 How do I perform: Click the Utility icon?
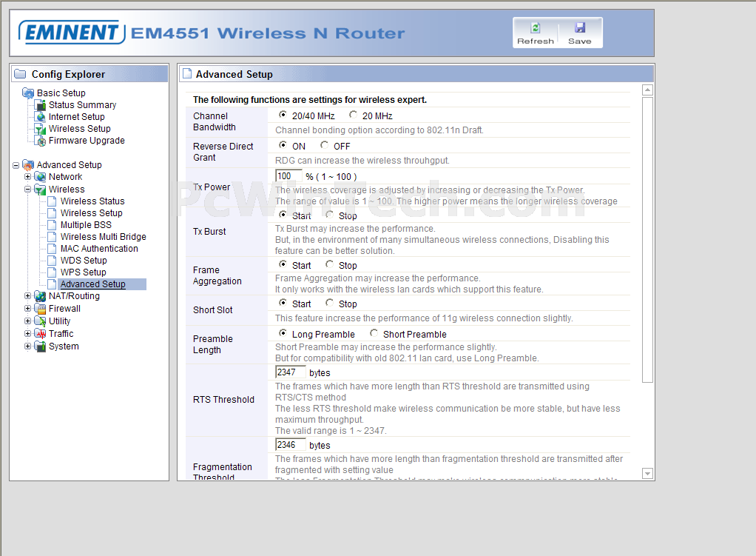tap(41, 321)
